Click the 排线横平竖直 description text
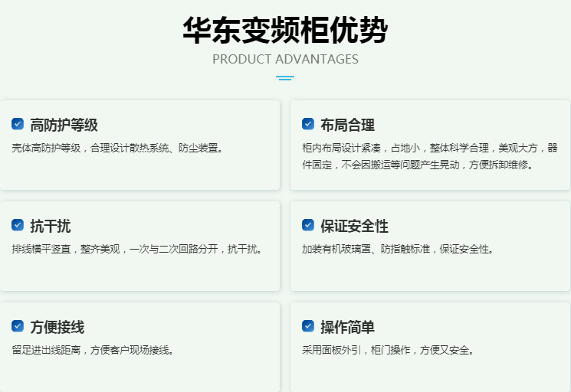 tap(137, 249)
